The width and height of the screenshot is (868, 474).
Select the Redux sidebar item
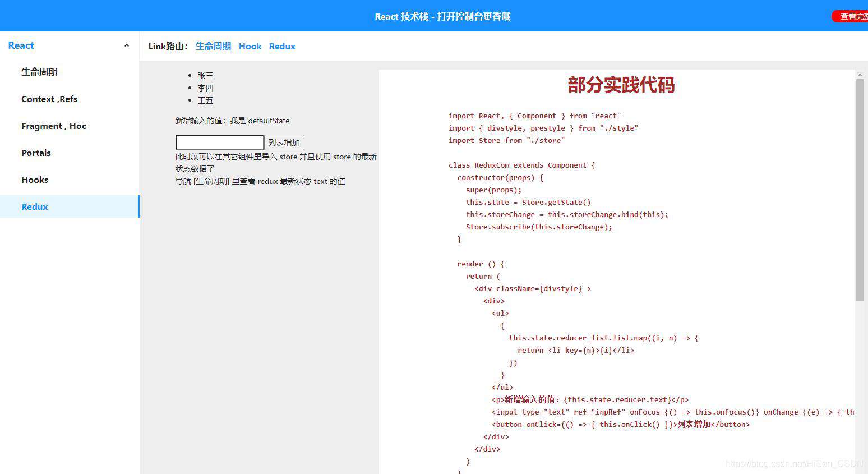70,206
